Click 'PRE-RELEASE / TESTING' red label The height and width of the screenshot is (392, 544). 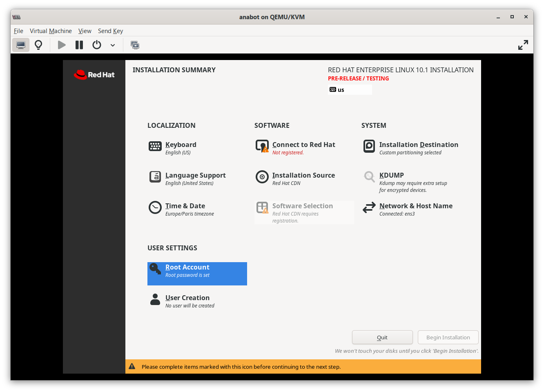(x=358, y=78)
